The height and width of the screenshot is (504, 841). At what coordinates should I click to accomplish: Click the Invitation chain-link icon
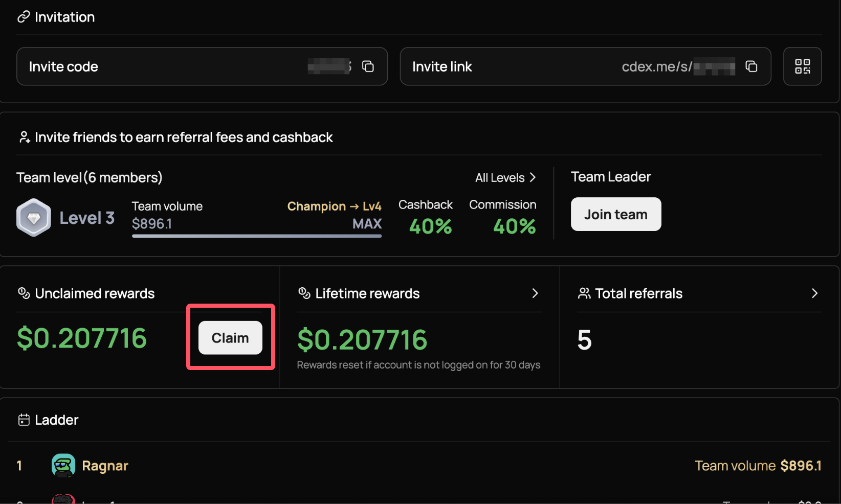pos(24,17)
